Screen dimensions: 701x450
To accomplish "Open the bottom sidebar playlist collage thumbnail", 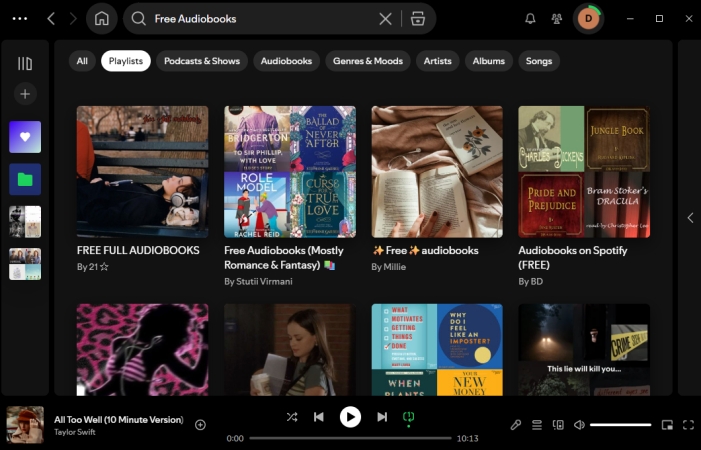I will 25,264.
